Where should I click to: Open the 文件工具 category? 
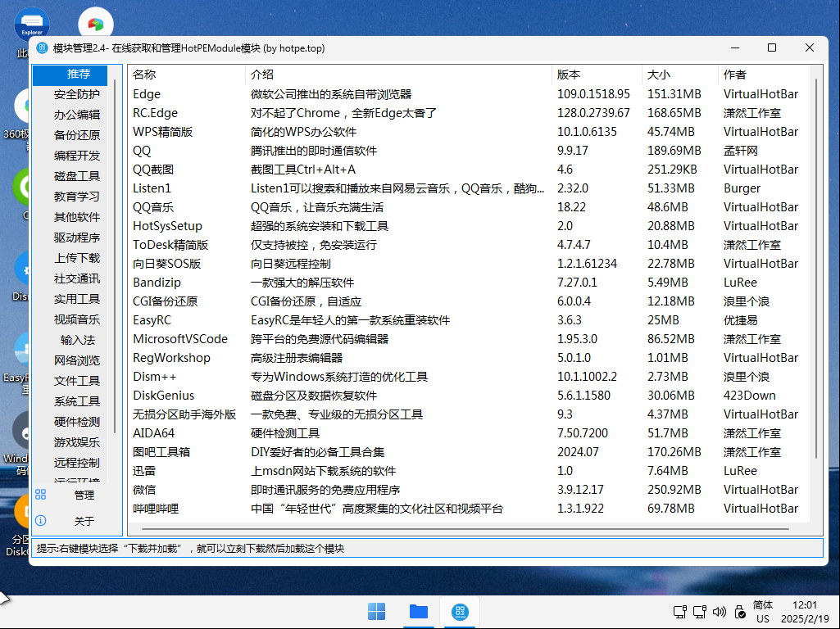[70, 381]
